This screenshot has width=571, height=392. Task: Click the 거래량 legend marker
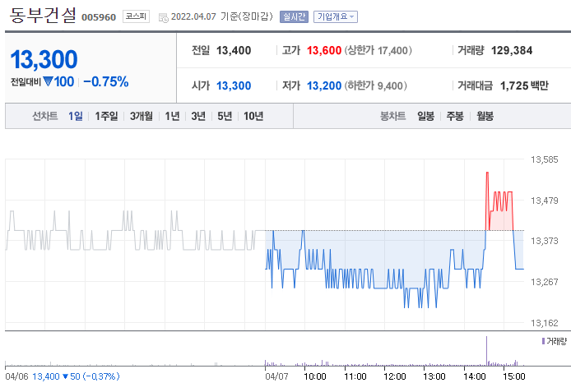tap(543, 341)
